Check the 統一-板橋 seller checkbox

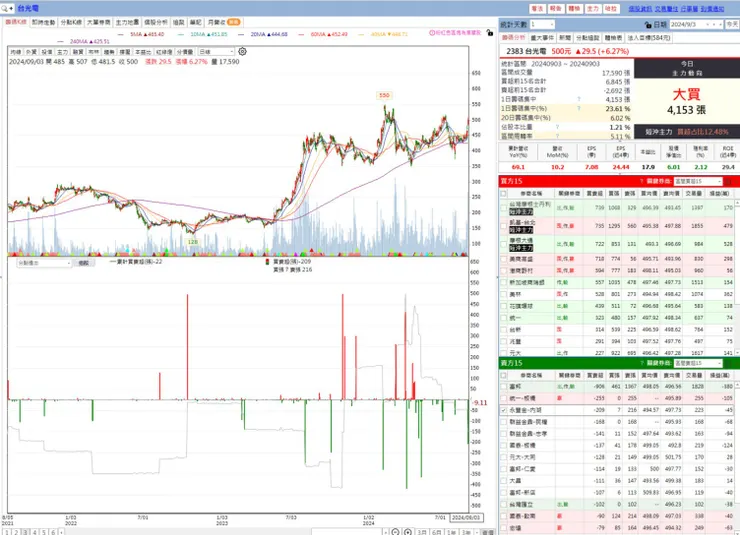[504, 399]
